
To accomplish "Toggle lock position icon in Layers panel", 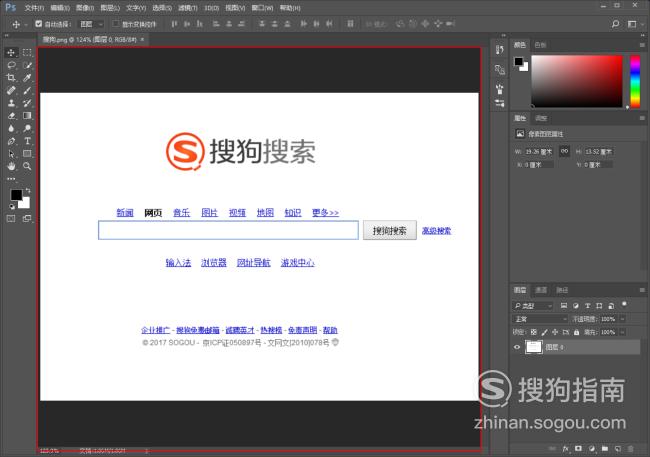I will click(555, 332).
